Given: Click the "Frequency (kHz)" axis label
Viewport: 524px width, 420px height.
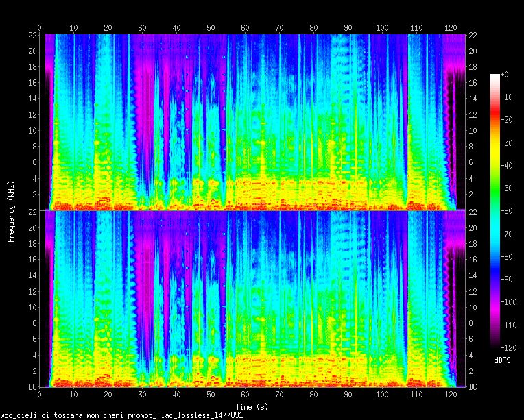Looking at the screenshot, I should pyautogui.click(x=11, y=210).
